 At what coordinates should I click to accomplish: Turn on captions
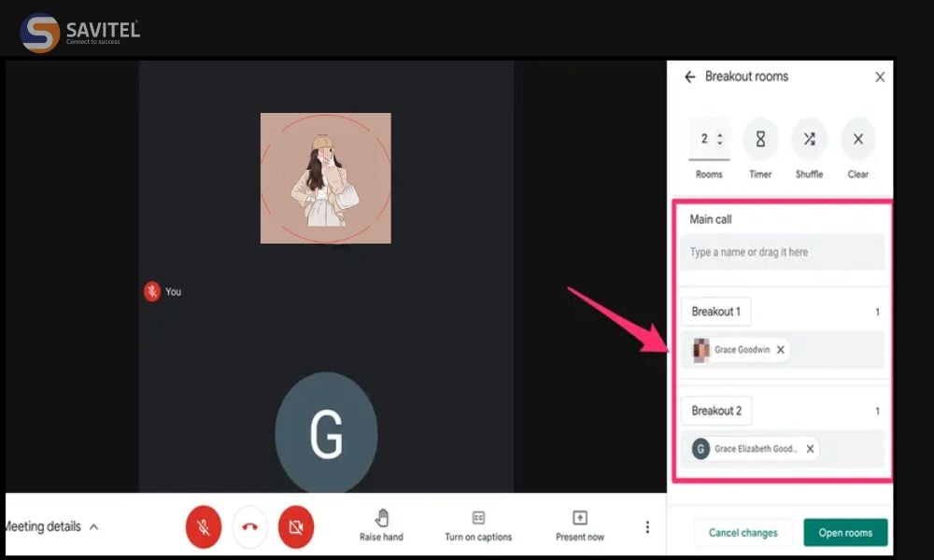(x=478, y=525)
